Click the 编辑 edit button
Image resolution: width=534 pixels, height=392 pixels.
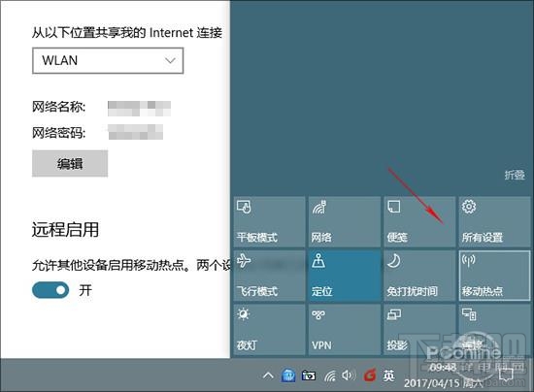click(x=70, y=164)
